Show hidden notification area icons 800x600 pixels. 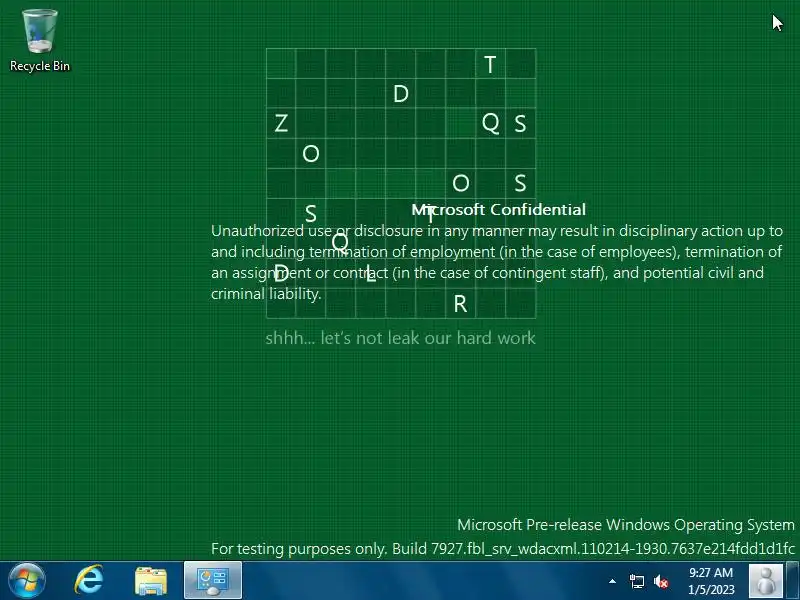pos(612,581)
